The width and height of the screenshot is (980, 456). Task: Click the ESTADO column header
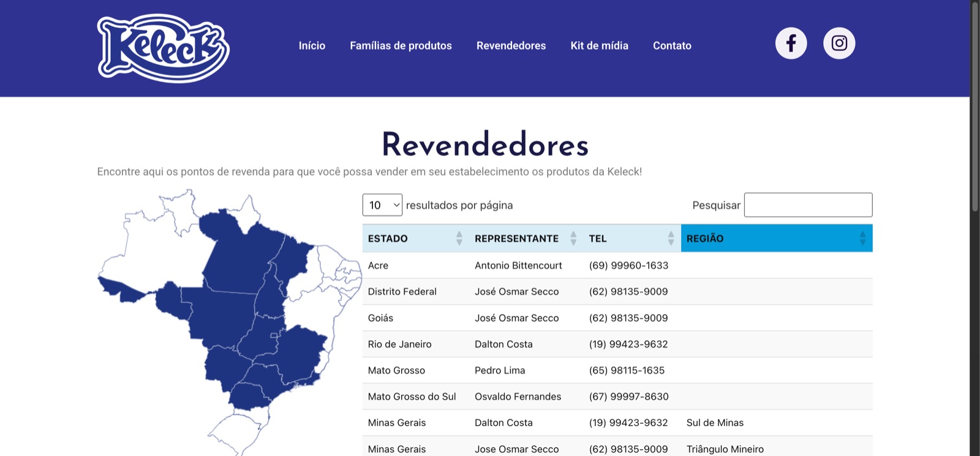(416, 238)
